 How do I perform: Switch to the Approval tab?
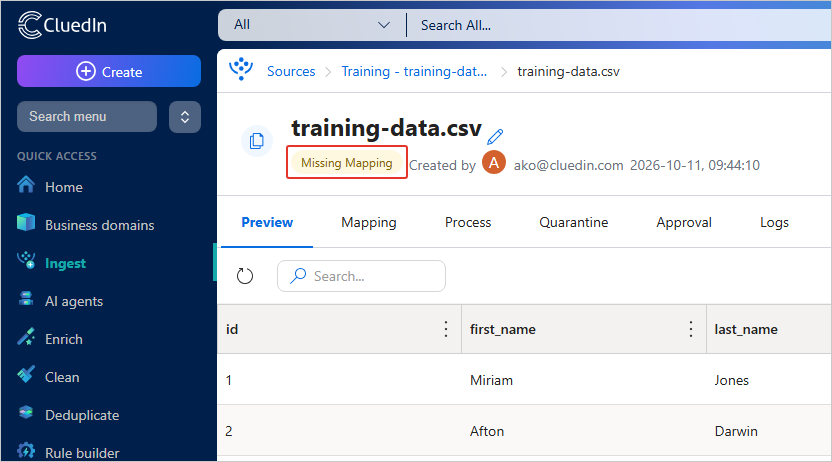pyautogui.click(x=684, y=222)
